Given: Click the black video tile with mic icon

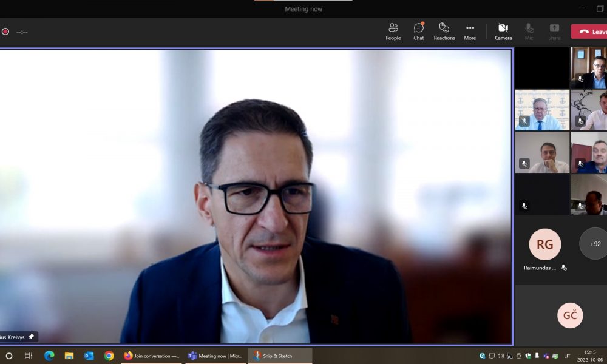Looking at the screenshot, I should click(x=542, y=195).
